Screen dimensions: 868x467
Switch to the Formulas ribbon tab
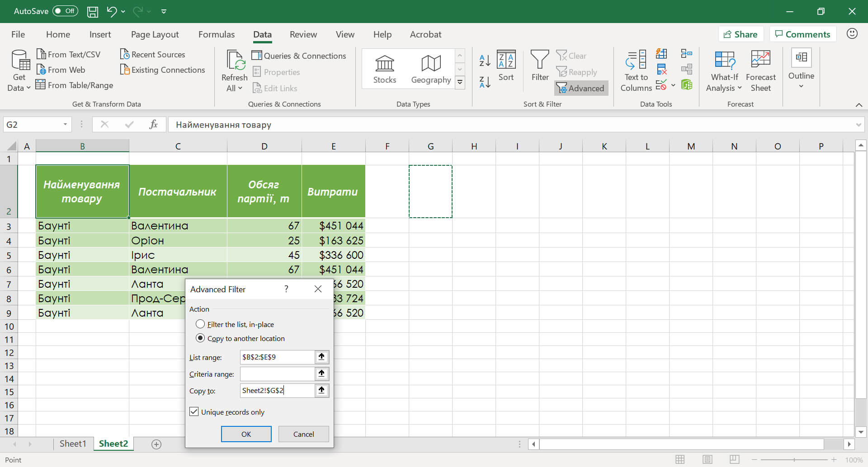217,34
